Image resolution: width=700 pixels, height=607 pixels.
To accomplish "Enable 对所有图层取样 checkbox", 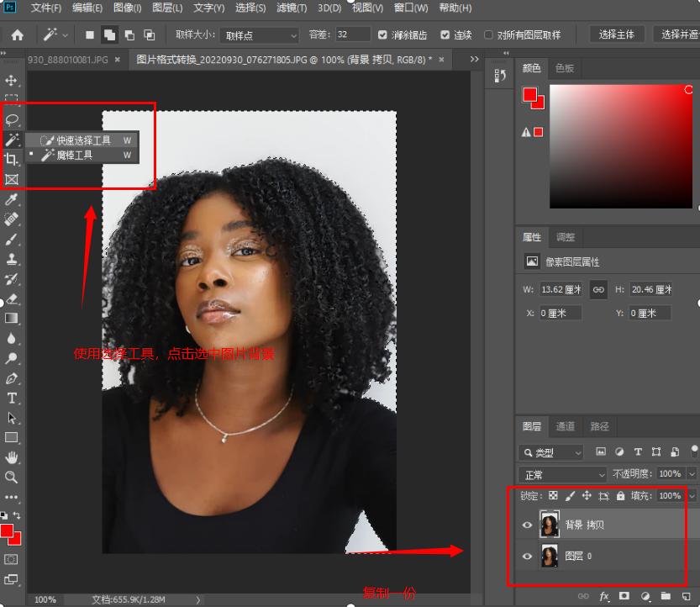I will click(489, 35).
